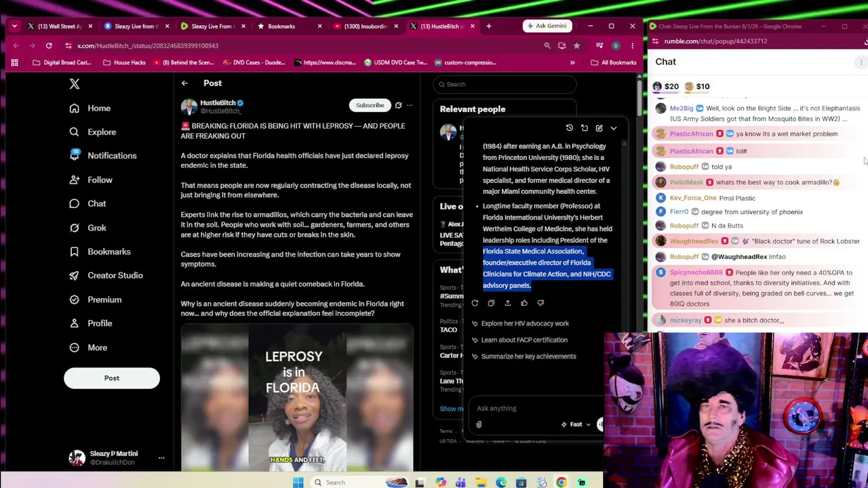Screen dimensions: 868x488
Task: Select "Summarize her key achievements" suggestion
Action: (x=523, y=357)
